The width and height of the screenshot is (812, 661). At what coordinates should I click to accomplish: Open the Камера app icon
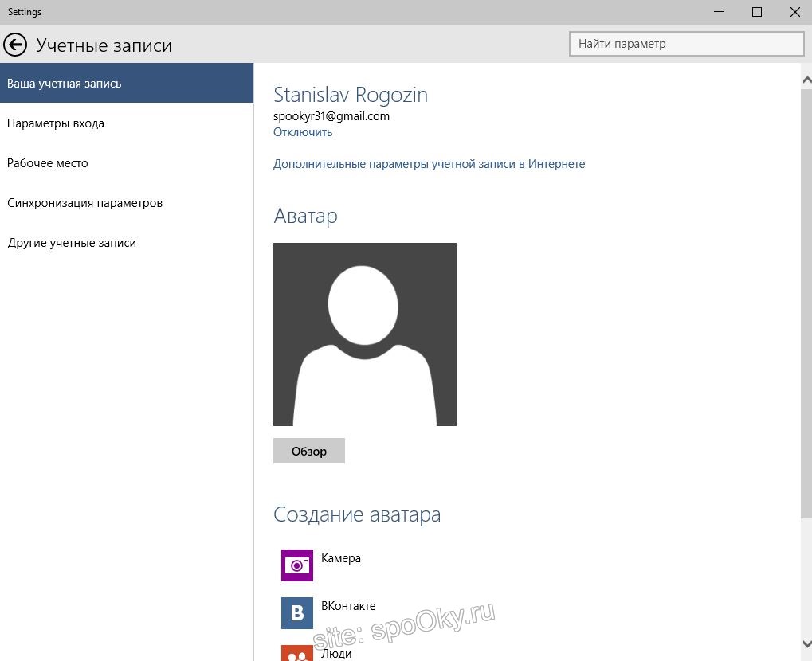click(x=297, y=565)
